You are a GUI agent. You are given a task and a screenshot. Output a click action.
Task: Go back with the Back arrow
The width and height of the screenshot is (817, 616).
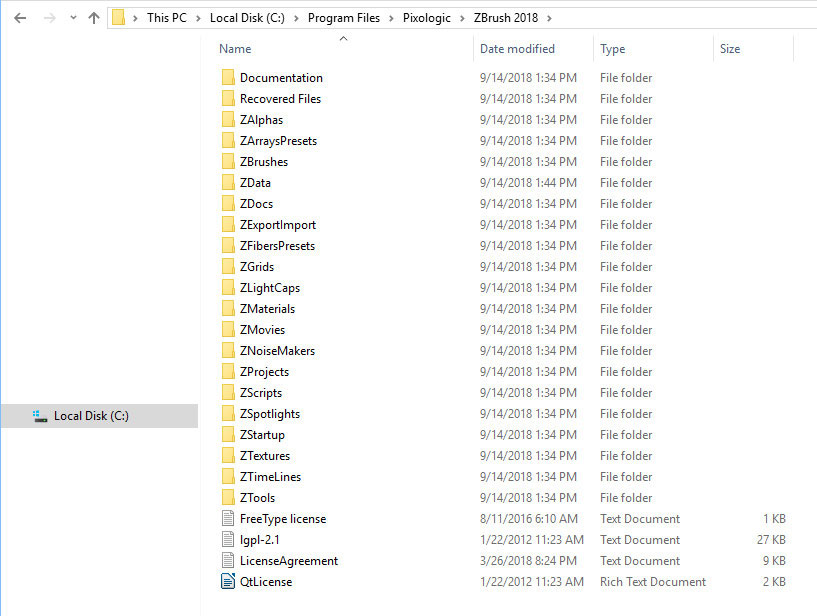coord(20,18)
